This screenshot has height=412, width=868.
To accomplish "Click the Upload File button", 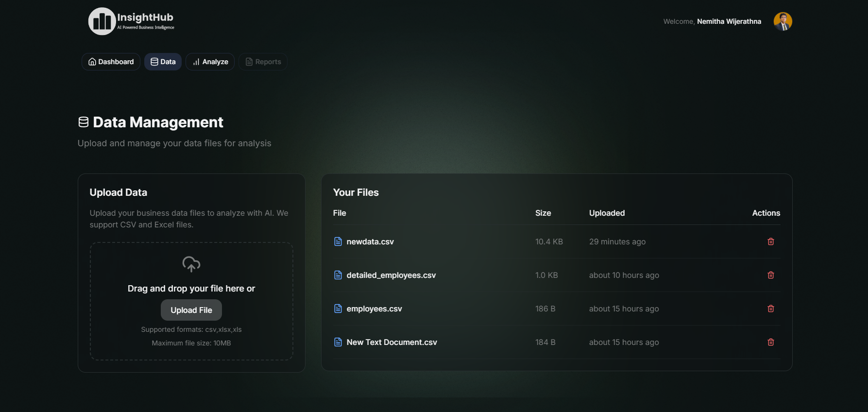I will coord(191,310).
